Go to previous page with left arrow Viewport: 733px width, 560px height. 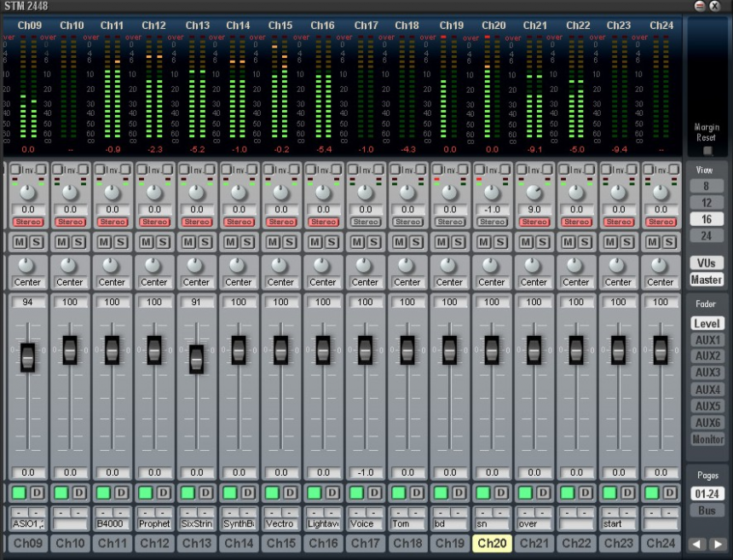tap(698, 544)
